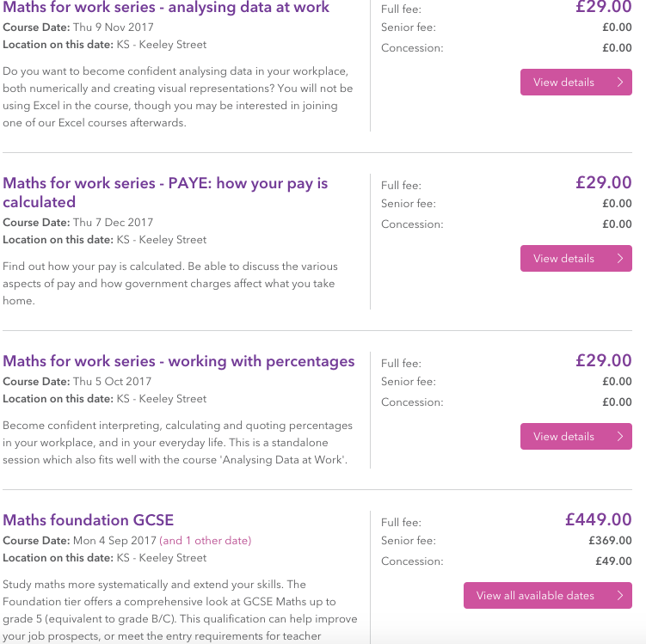Click the Thu 9 Nov 2017 course date
The width and height of the screenshot is (646, 644).
113,28
